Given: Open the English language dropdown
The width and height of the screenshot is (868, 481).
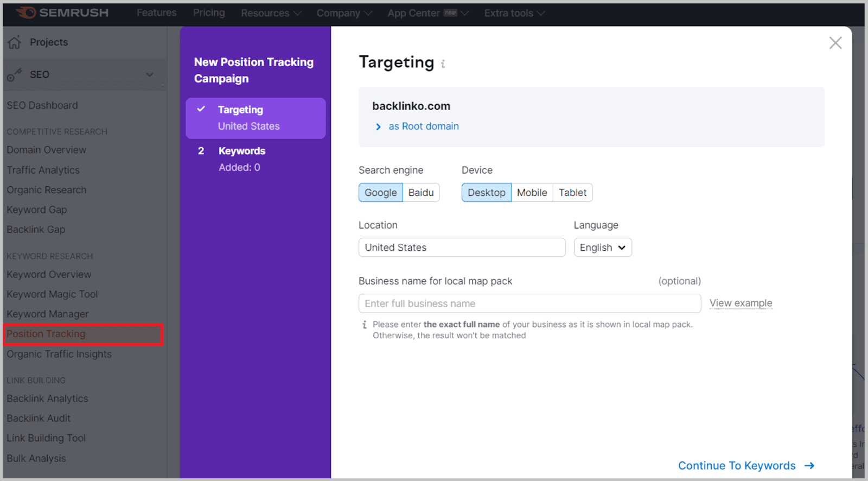Looking at the screenshot, I should point(603,248).
